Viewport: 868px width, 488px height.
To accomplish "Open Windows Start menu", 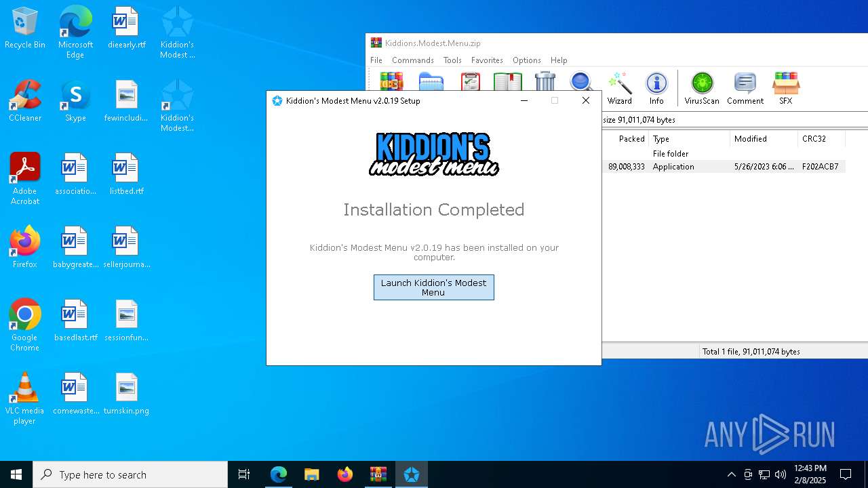I will point(16,474).
